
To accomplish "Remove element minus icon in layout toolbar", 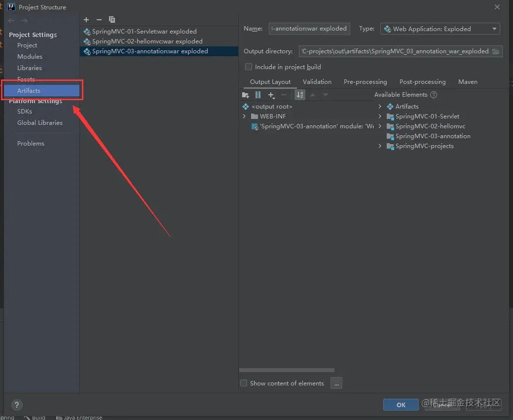I will click(284, 95).
